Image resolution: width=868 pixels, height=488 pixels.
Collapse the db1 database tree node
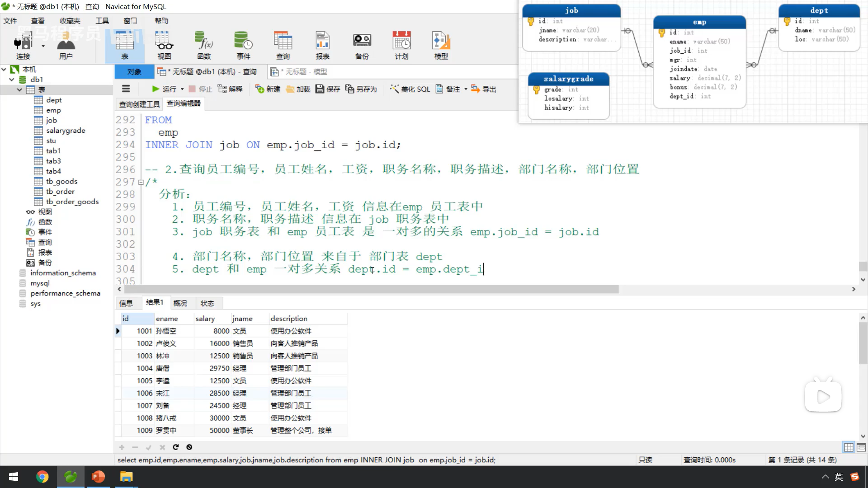(12, 80)
